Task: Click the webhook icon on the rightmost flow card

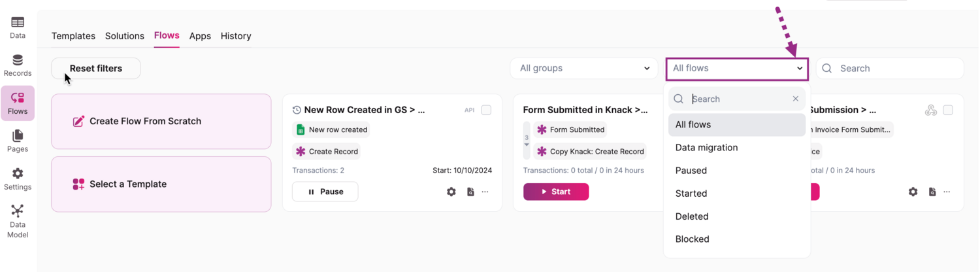Action: pyautogui.click(x=931, y=110)
